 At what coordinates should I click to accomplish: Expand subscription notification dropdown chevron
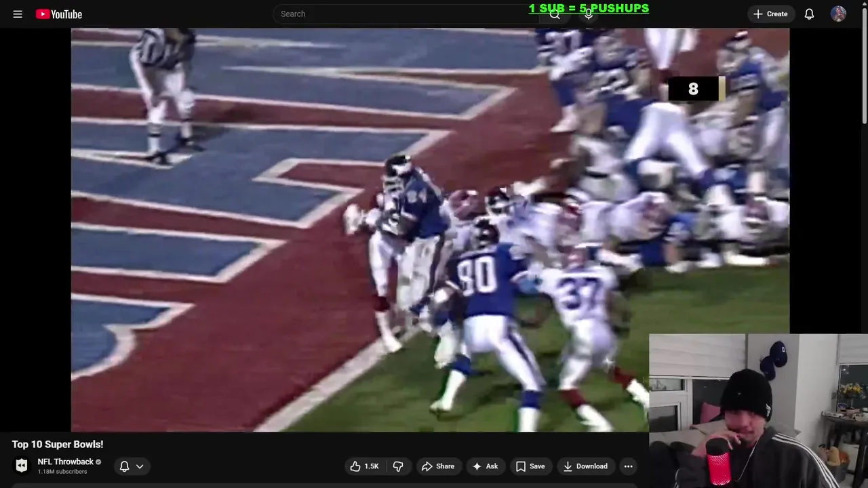(140, 466)
